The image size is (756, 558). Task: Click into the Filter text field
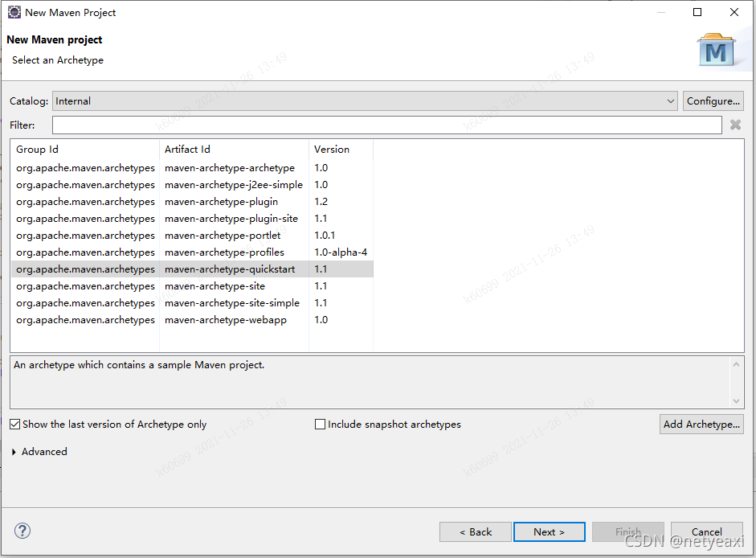[x=386, y=125]
